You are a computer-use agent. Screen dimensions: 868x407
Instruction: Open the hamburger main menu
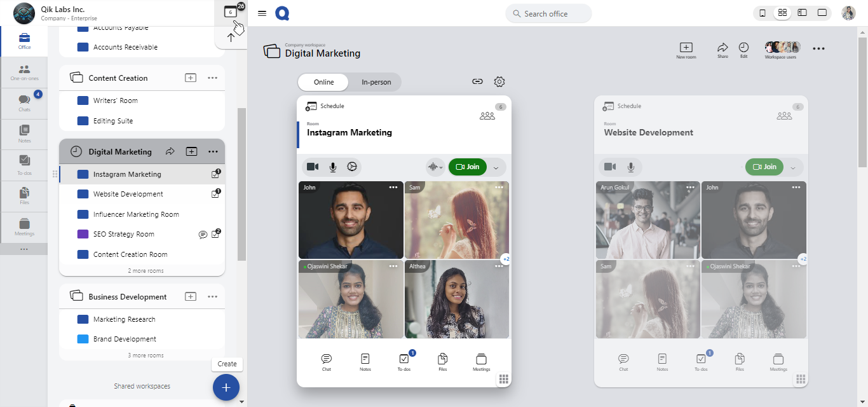coord(262,13)
